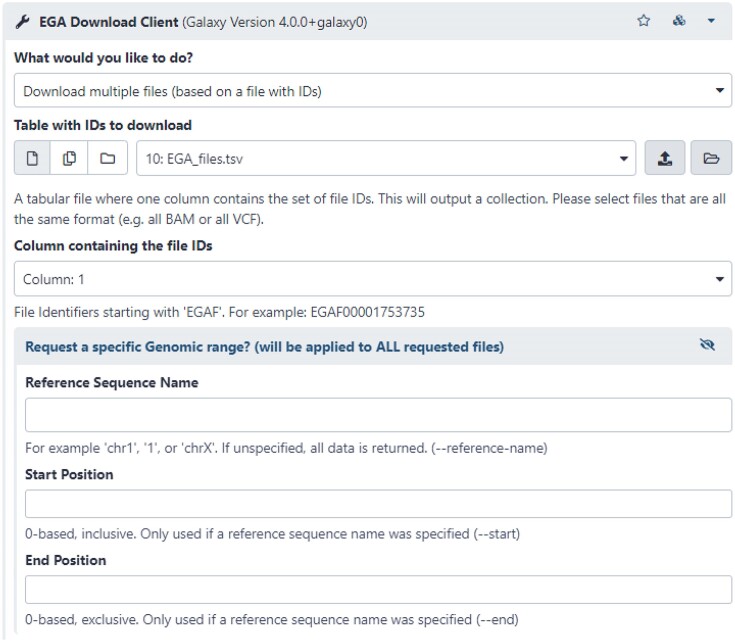Click the tabular file collection help text
This screenshot has width=735, height=642.
(370, 209)
